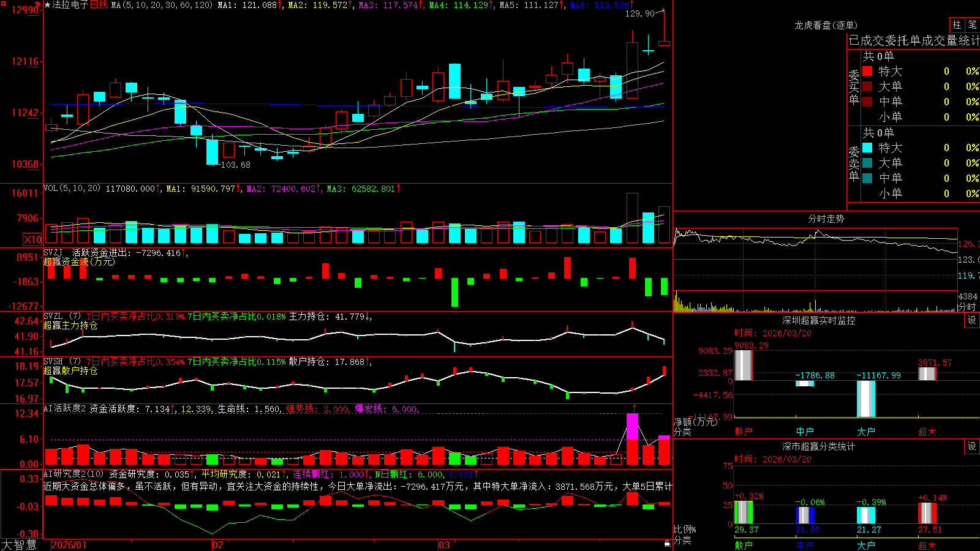
Task: Click the teal 大单 sell-order swatch
Action: coord(867,163)
